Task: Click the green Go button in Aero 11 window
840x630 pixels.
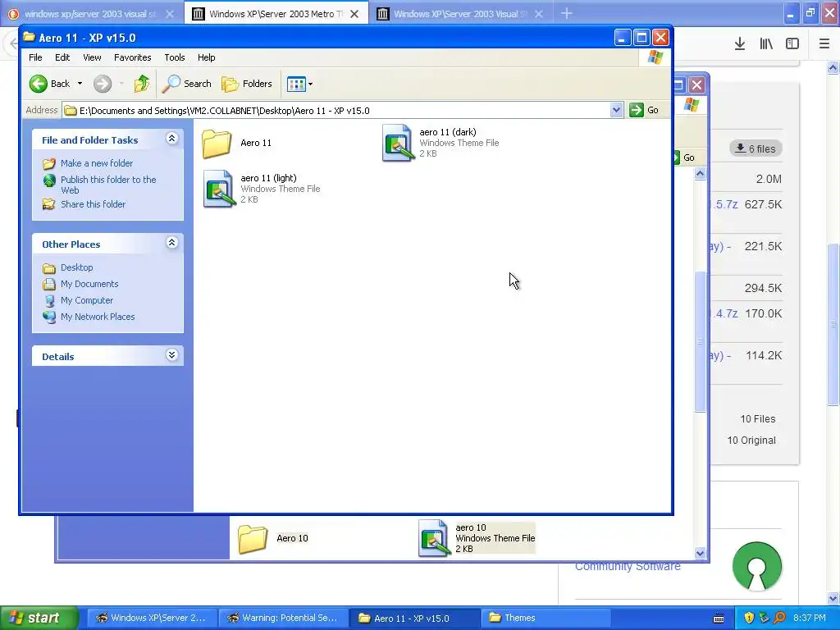Action: [x=645, y=111]
